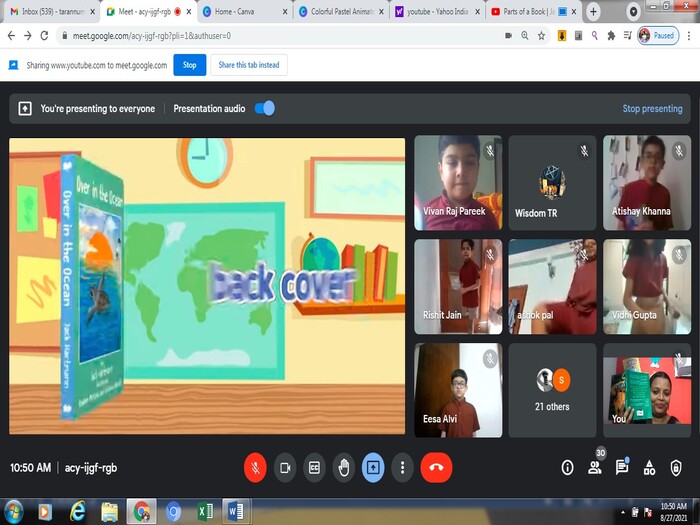
Task: Click the Paused profile button
Action: [658, 36]
